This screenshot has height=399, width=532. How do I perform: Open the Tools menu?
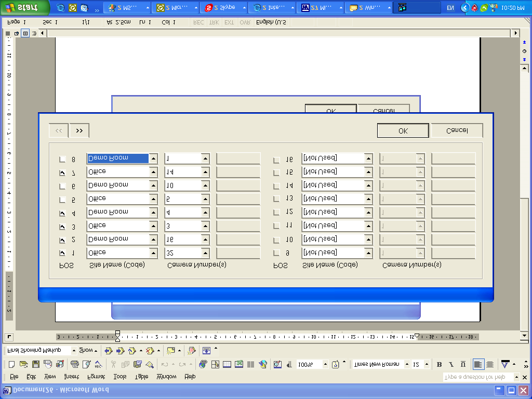(x=120, y=377)
